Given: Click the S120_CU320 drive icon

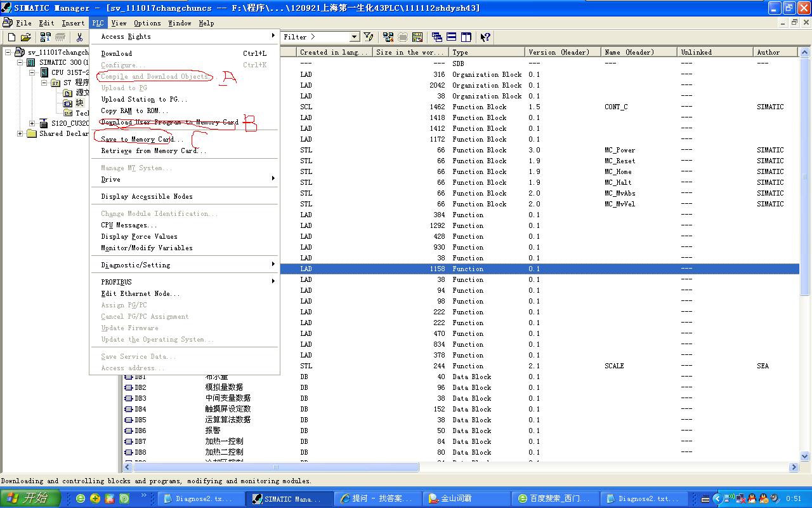Looking at the screenshot, I should tap(44, 123).
